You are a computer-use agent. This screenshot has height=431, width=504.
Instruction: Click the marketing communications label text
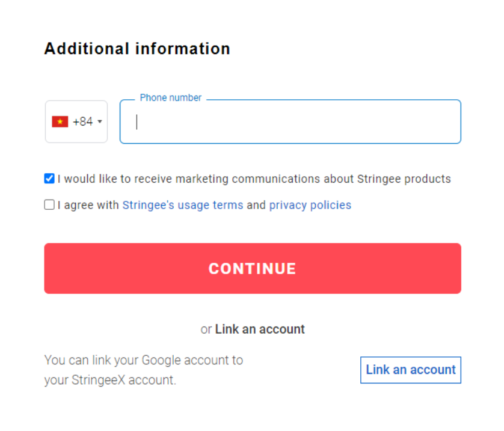point(254,179)
